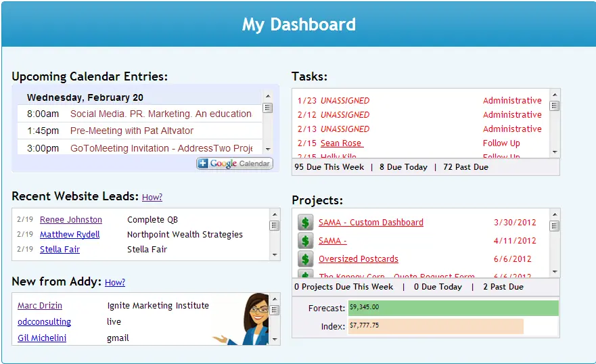Click up arrow of New from Addy scrollbar
The height and width of the screenshot is (364, 596).
click(x=275, y=299)
